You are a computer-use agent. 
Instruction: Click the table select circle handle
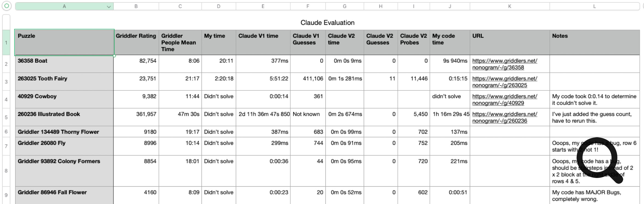[7, 6]
